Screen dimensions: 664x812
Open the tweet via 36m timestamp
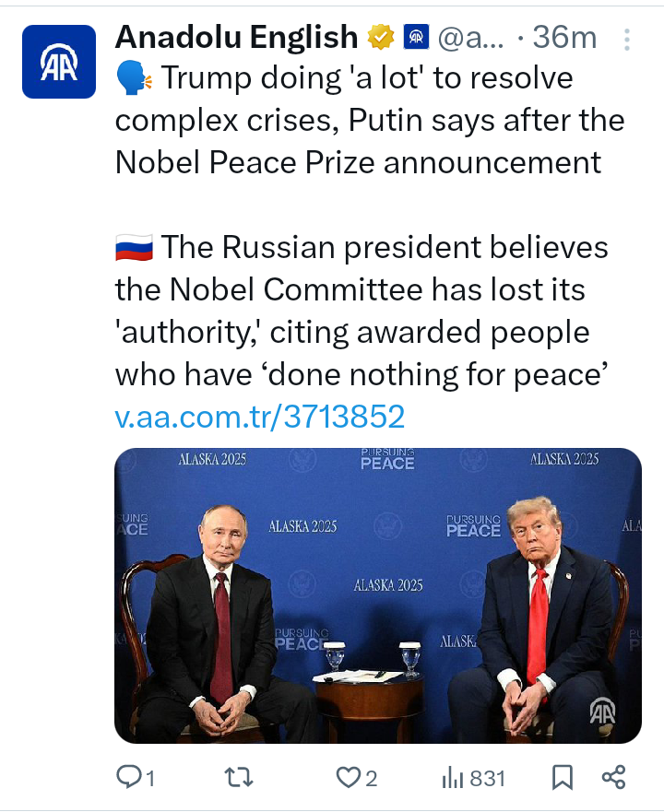[x=564, y=38]
